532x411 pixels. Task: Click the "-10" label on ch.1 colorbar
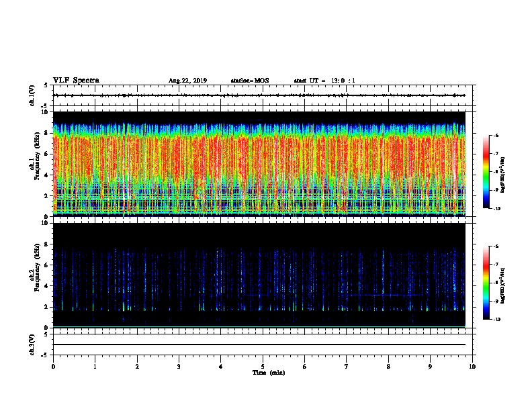coord(497,209)
